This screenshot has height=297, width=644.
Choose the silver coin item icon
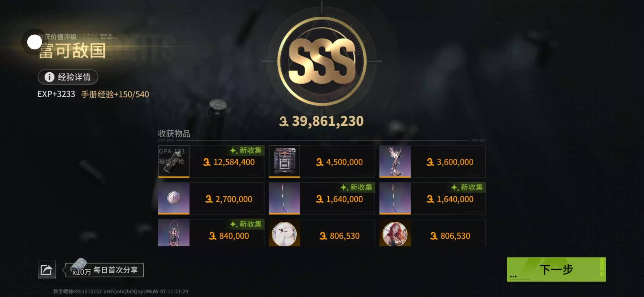click(x=174, y=198)
